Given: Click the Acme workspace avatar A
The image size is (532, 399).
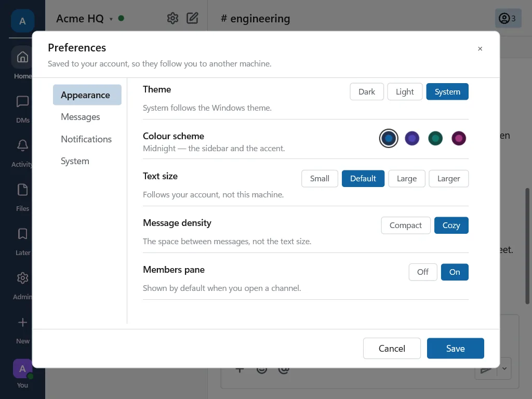Looking at the screenshot, I should point(22,21).
